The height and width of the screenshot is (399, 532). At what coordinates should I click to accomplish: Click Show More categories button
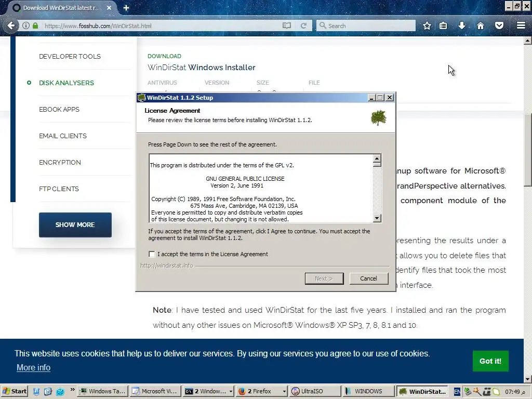pyautogui.click(x=75, y=224)
